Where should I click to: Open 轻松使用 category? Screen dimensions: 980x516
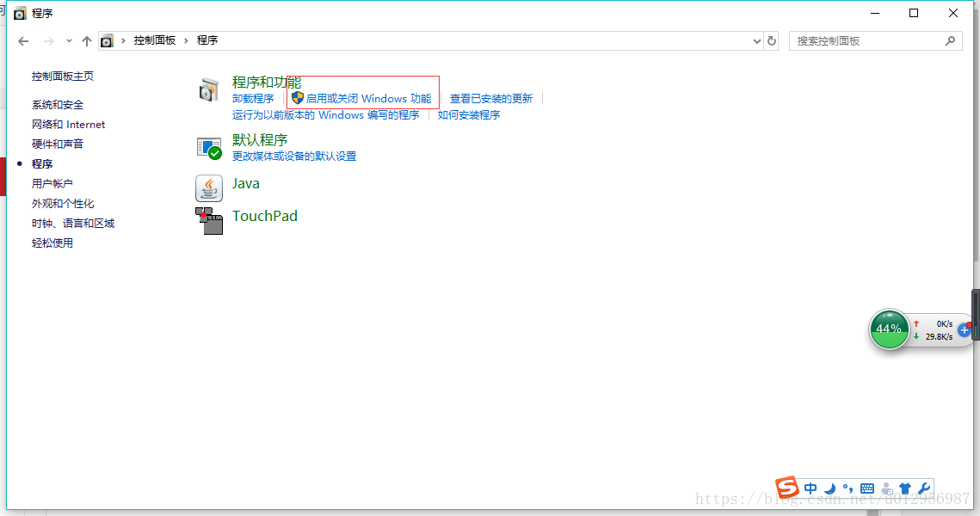(52, 243)
